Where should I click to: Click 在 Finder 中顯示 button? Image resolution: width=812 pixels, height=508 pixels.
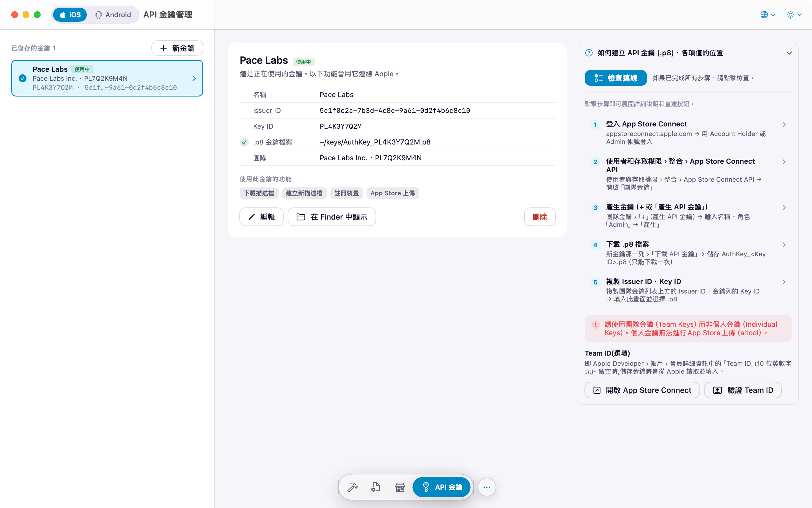pos(332,217)
